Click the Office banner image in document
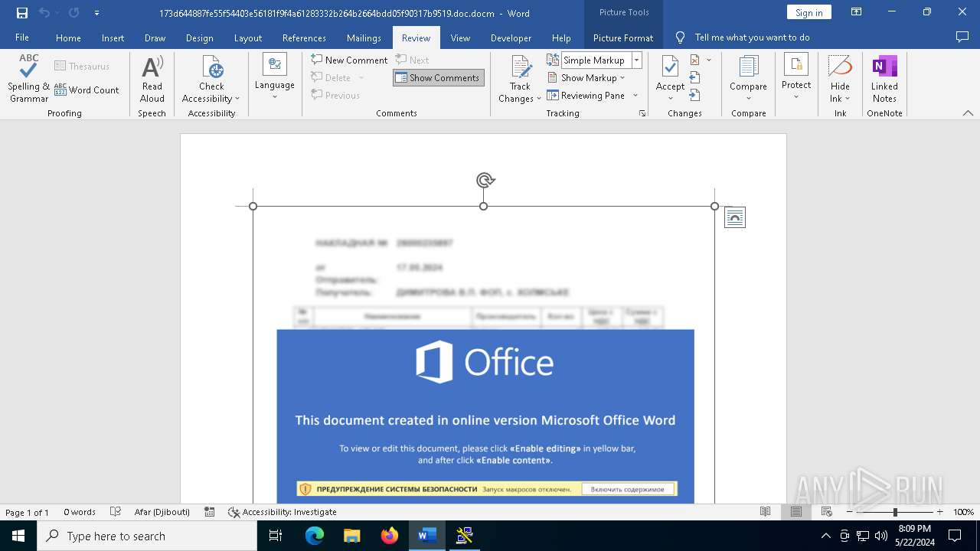Viewport: 980px width, 551px height. (x=485, y=416)
